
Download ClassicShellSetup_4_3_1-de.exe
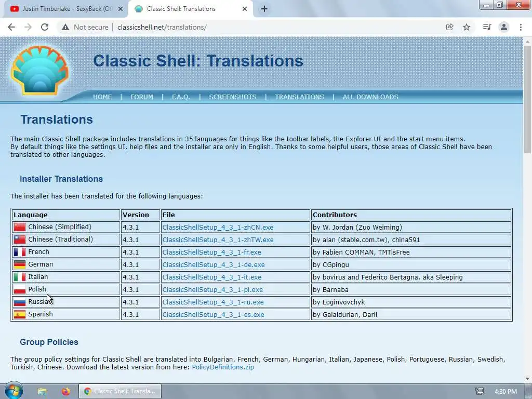[214, 264]
